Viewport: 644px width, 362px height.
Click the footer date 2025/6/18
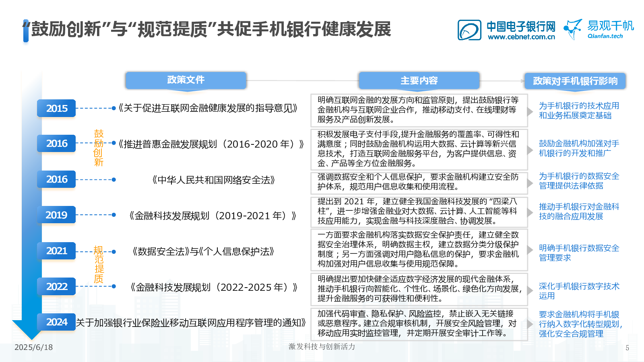coord(33,347)
